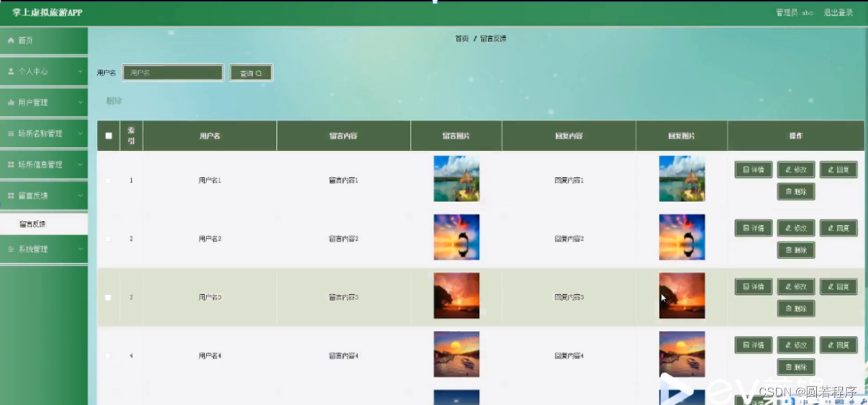Open the 回复图片 thumbnail in row 2

click(x=682, y=237)
